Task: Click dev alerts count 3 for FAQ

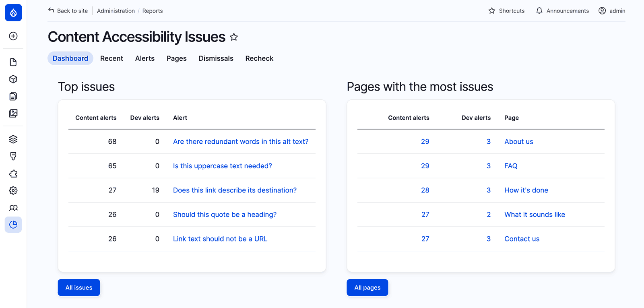Action: (489, 166)
